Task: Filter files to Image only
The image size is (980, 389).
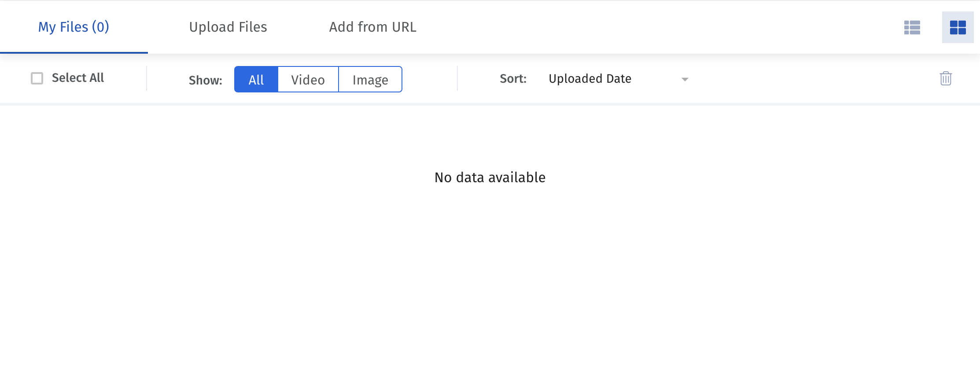Action: click(x=370, y=79)
